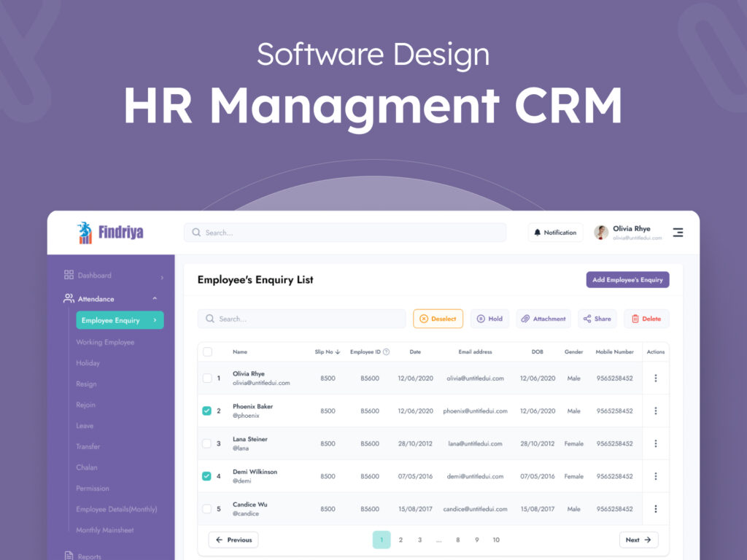Uncheck the Phoenix Baker row checkbox
The width and height of the screenshot is (747, 560).
tap(207, 411)
